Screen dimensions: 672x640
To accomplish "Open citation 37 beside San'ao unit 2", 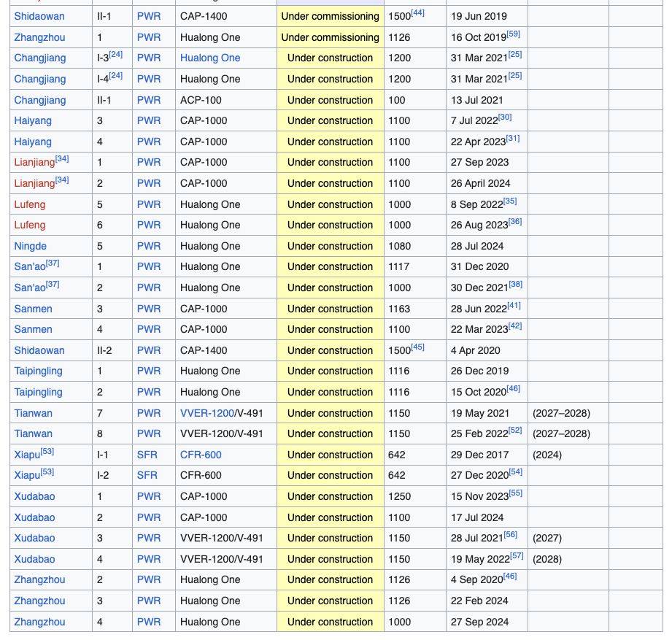I will 53,284.
